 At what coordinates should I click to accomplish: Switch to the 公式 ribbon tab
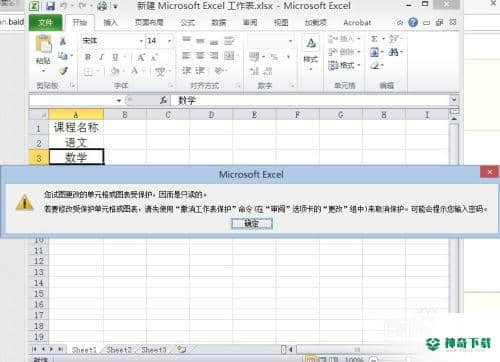(188, 22)
